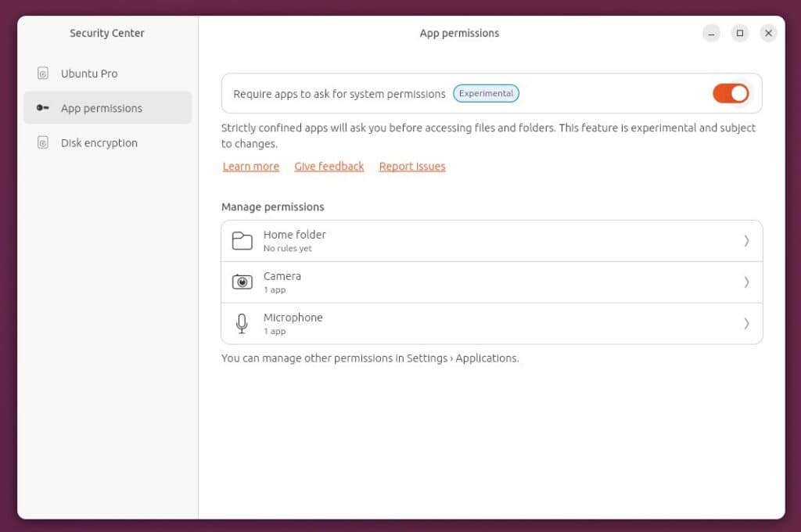Click the Ubuntu Pro sidebar icon
The width and height of the screenshot is (801, 532).
(43, 73)
